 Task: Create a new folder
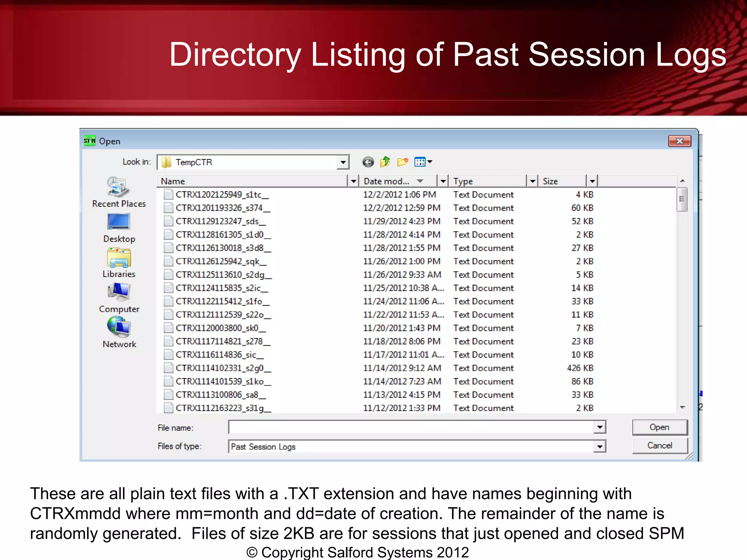[403, 162]
